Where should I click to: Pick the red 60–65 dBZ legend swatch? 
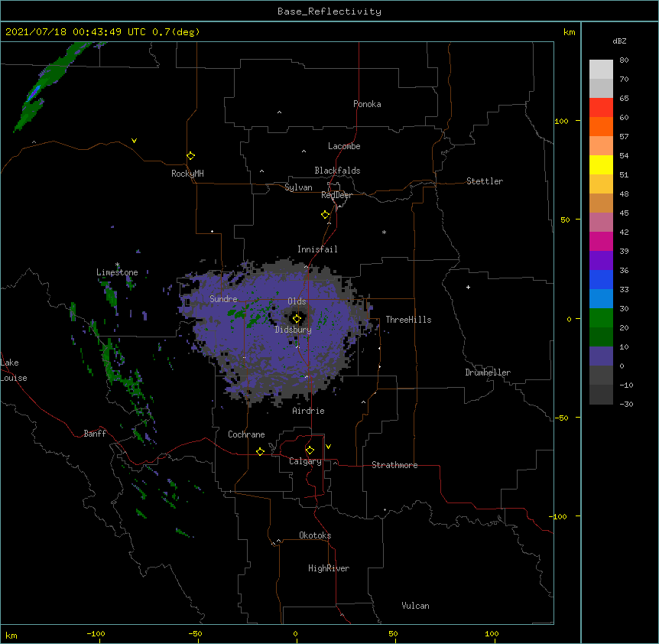click(601, 107)
